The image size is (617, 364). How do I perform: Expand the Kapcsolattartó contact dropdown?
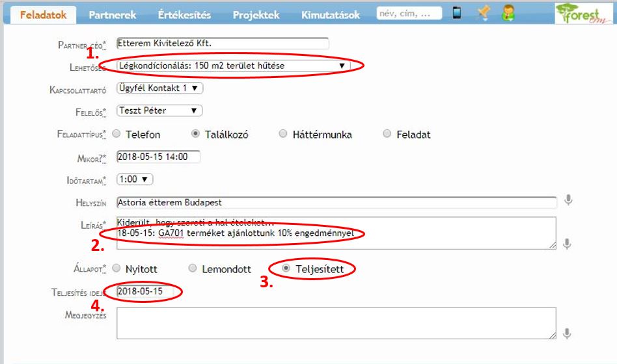point(160,88)
